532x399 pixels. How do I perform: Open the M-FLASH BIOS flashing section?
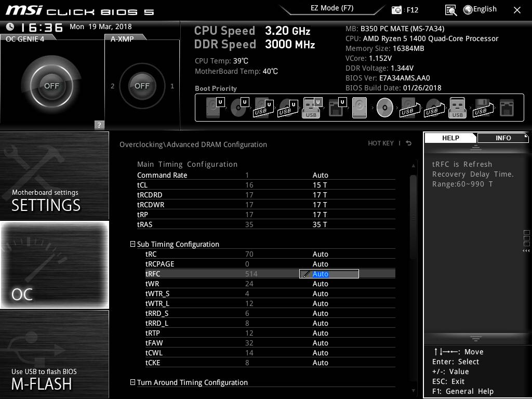point(54,354)
